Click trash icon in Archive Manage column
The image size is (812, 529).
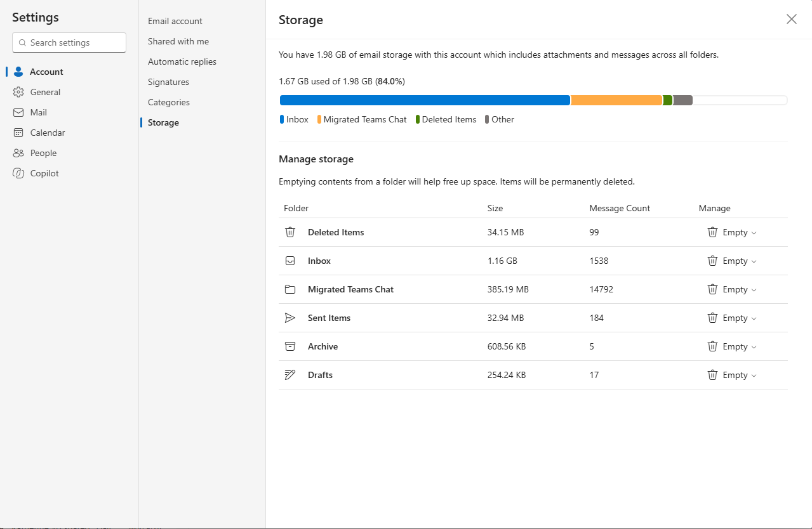712,346
